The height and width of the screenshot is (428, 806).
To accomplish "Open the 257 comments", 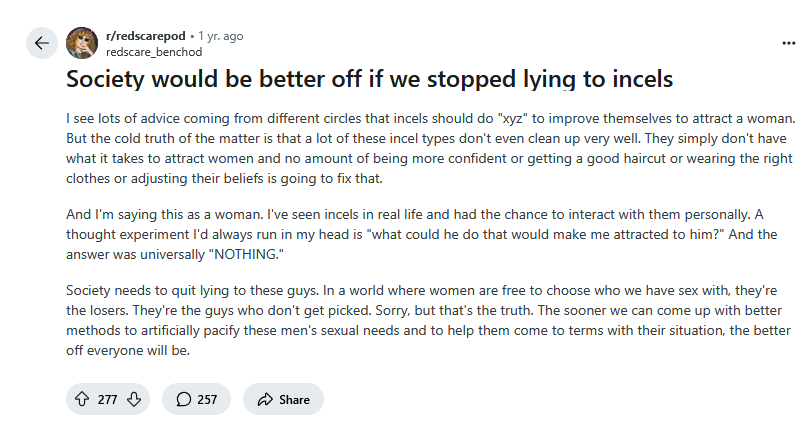I will point(196,399).
